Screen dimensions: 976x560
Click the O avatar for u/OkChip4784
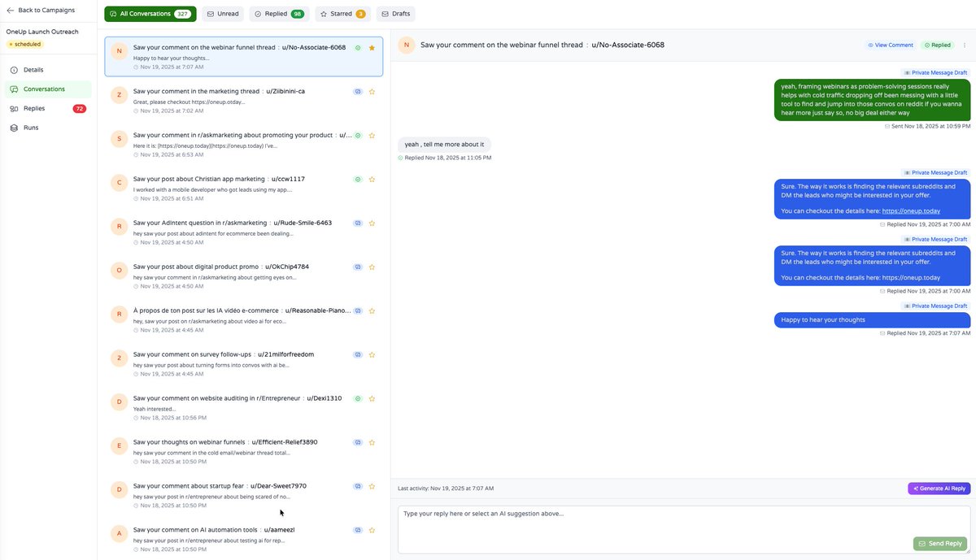click(120, 270)
